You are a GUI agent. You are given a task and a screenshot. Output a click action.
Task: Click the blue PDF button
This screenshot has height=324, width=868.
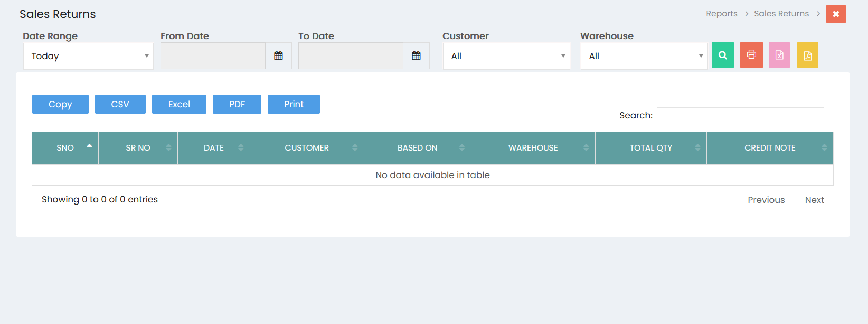click(x=237, y=104)
